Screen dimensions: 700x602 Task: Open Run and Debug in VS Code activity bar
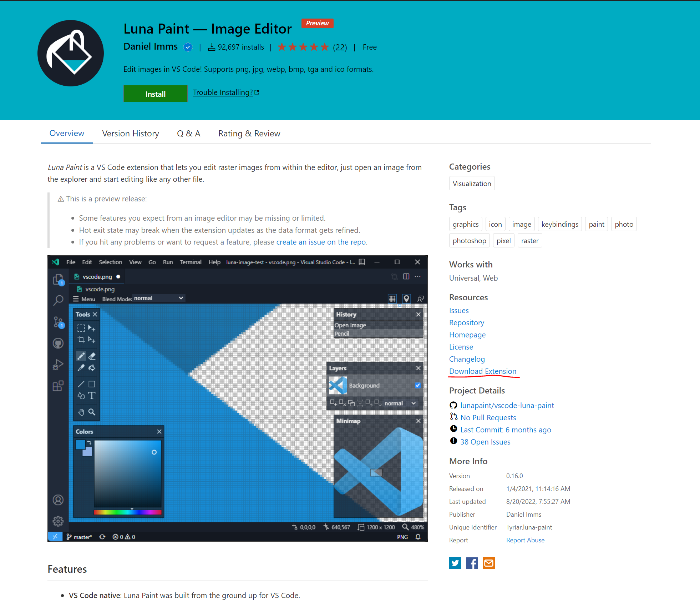pos(58,365)
